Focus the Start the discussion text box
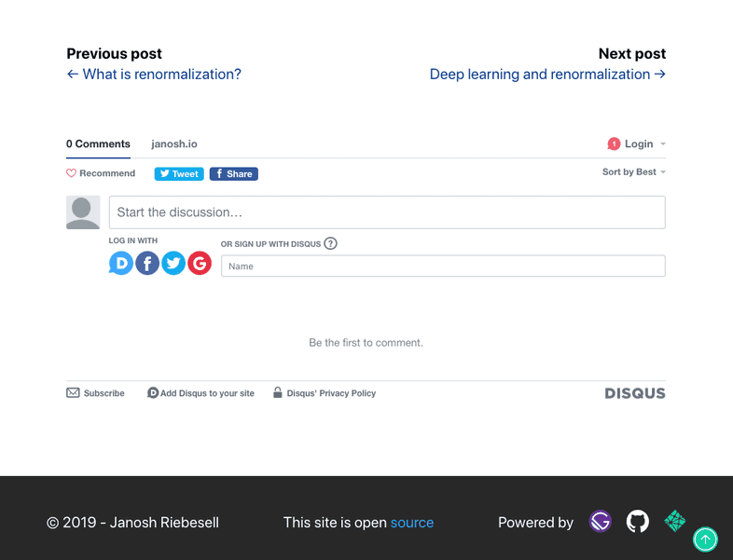The height and width of the screenshot is (560, 733). [387, 212]
